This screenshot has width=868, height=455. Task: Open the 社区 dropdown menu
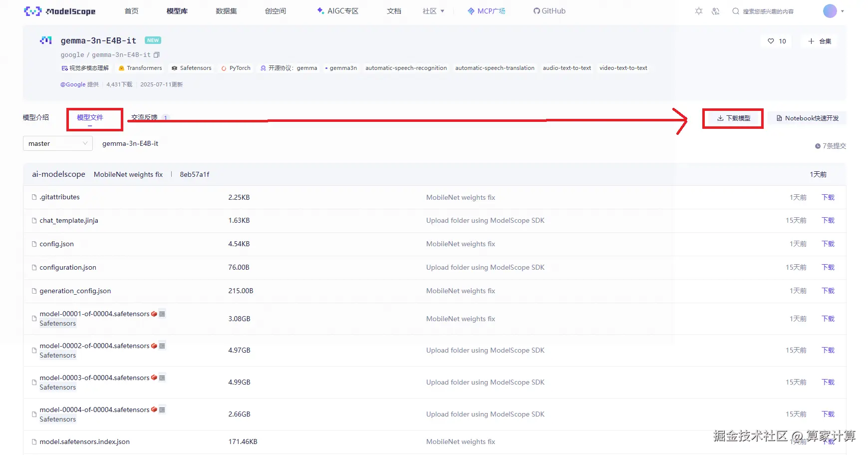pos(433,11)
